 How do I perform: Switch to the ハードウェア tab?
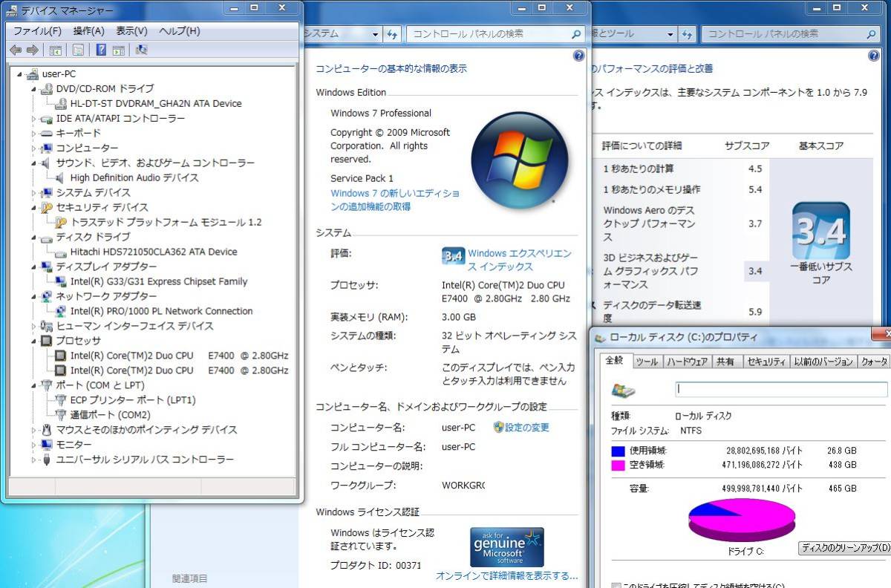click(687, 362)
